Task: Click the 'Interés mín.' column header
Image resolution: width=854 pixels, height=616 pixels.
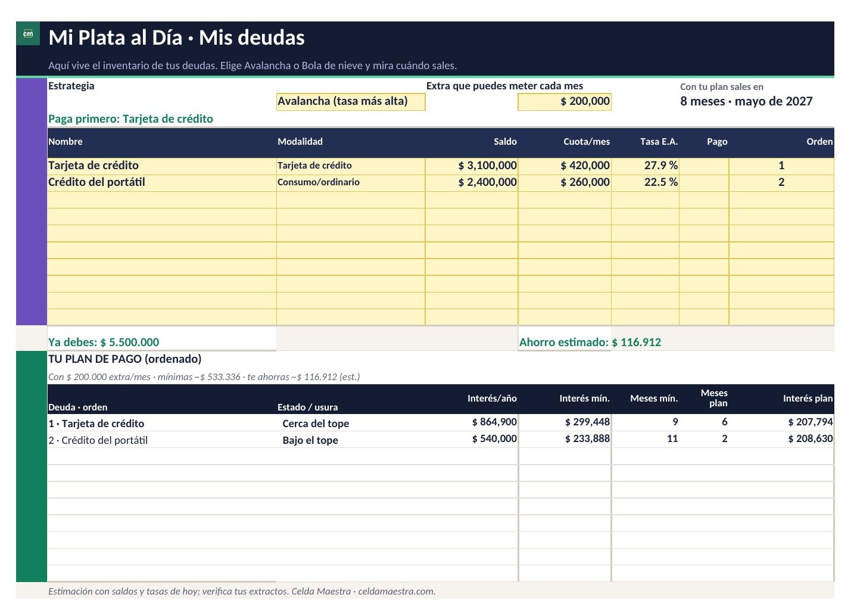Action: 584,398
